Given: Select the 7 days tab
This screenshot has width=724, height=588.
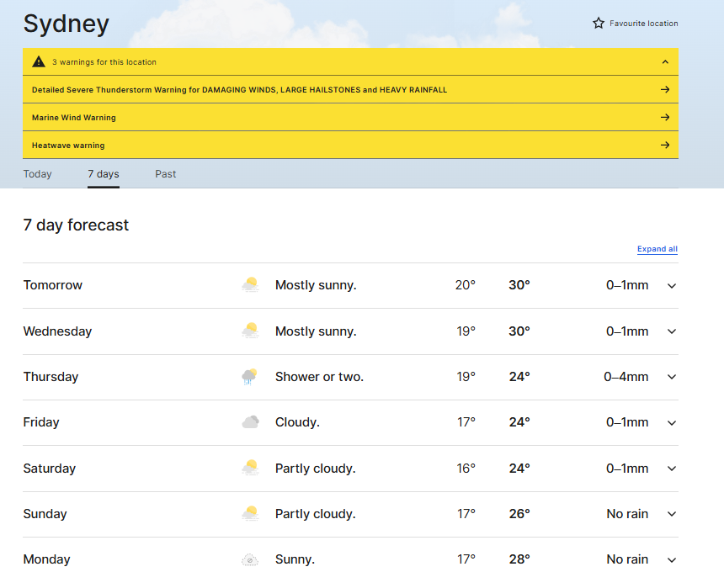Looking at the screenshot, I should pos(104,174).
